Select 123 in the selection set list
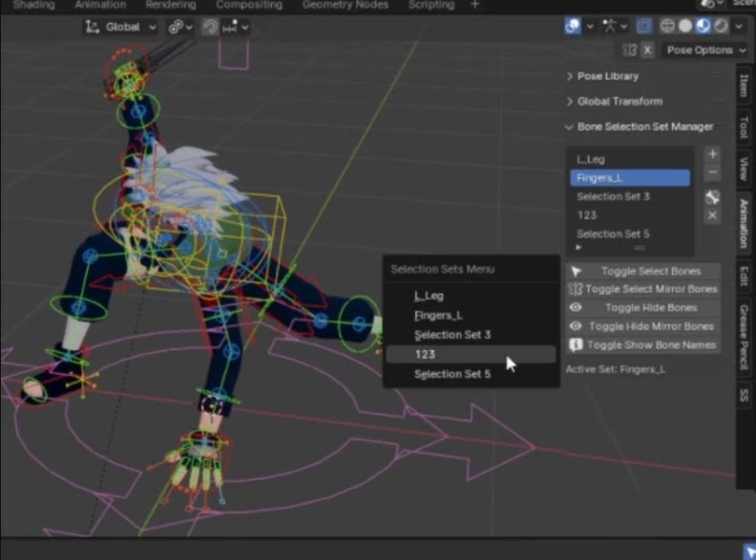This screenshot has width=756, height=560. [x=630, y=216]
